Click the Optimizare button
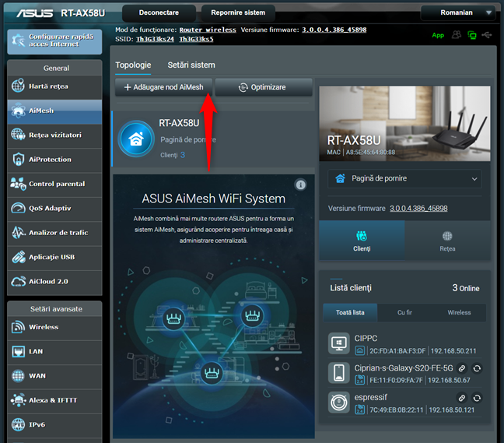Screen dimensions: 504x443 pyautogui.click(x=264, y=87)
